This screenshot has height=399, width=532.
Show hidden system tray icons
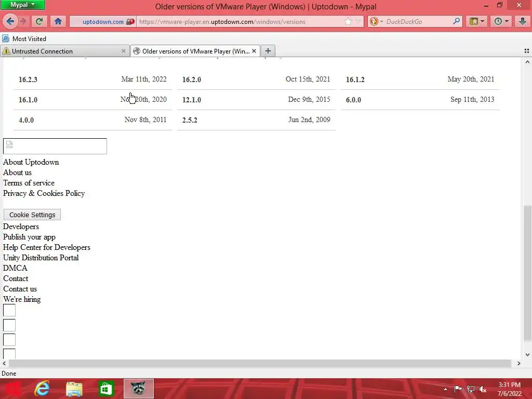pos(445,389)
